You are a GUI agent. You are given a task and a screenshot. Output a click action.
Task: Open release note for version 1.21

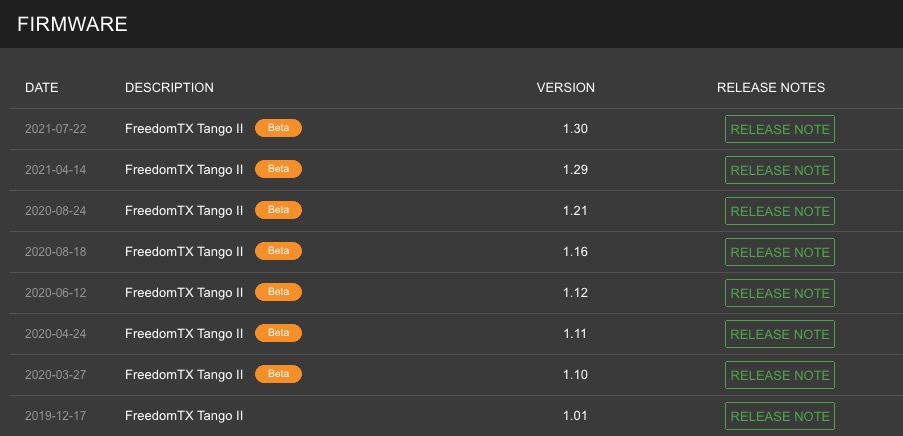pos(779,211)
